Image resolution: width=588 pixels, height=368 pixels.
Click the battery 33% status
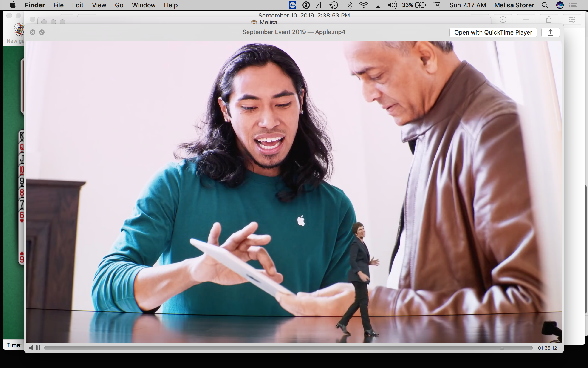click(413, 5)
